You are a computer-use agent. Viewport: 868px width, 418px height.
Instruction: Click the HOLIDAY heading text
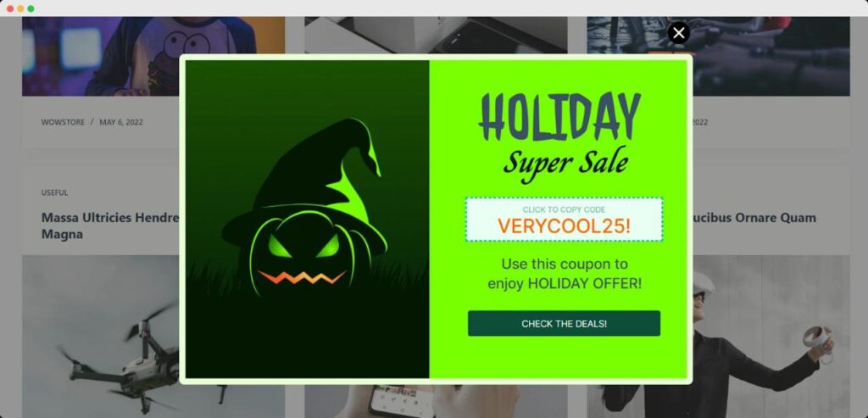pyautogui.click(x=559, y=117)
